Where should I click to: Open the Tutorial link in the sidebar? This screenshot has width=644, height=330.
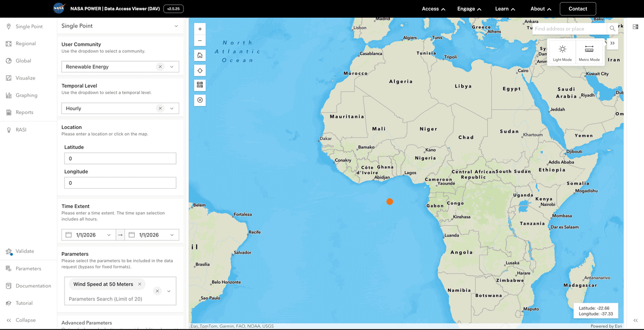point(24,303)
